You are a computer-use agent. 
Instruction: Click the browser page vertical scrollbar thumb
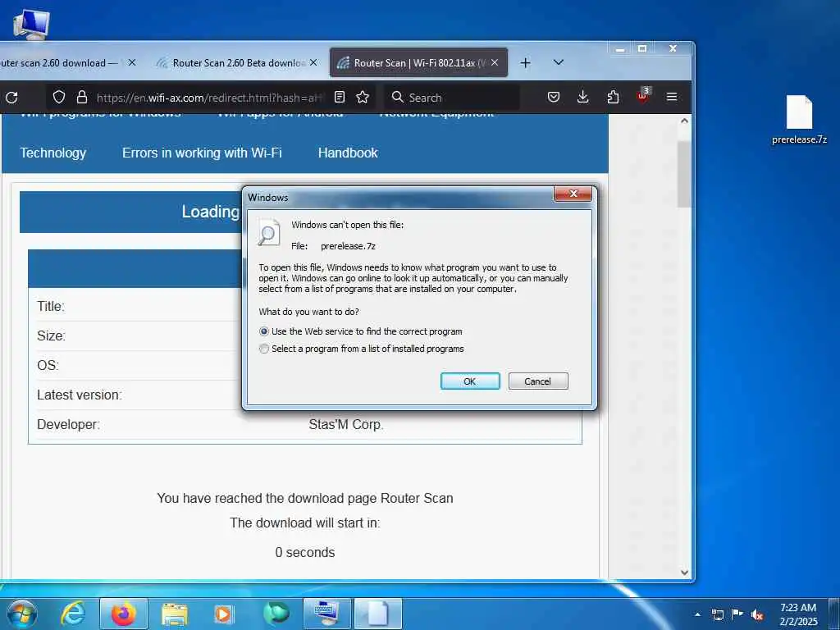coord(684,174)
